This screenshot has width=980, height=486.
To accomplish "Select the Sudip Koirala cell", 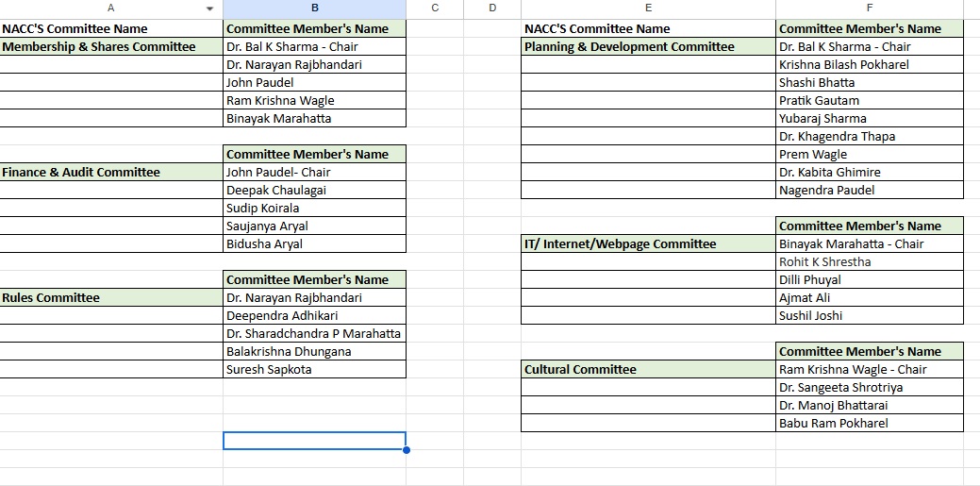I will click(x=314, y=209).
